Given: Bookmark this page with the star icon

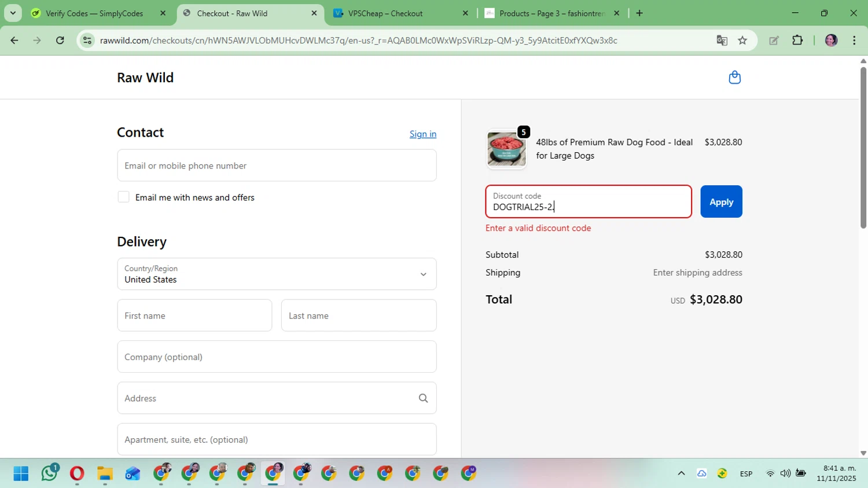Looking at the screenshot, I should pos(742,40).
